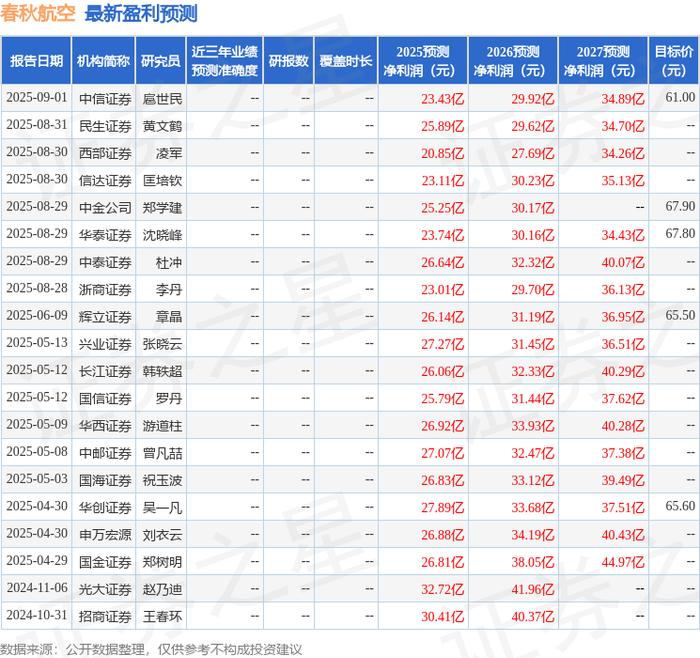Screen dimensions: 700x658
Task: Click 23.43亿 in the 中信证券 row
Action: pos(442,99)
